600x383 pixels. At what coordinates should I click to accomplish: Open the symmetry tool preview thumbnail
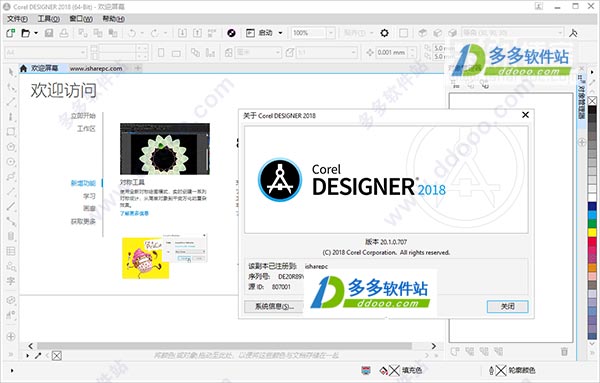pyautogui.click(x=165, y=149)
